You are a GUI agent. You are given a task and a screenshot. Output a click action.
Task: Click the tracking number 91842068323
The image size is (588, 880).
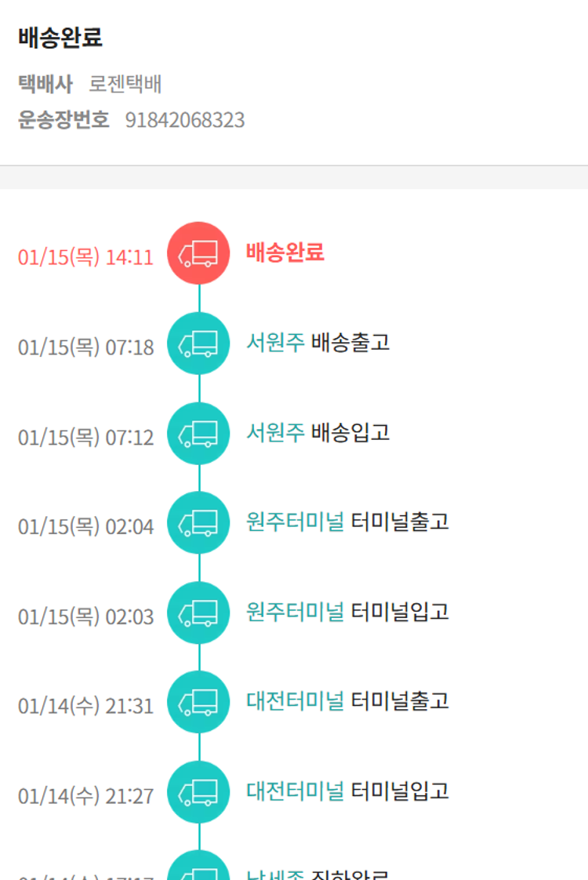tap(185, 120)
